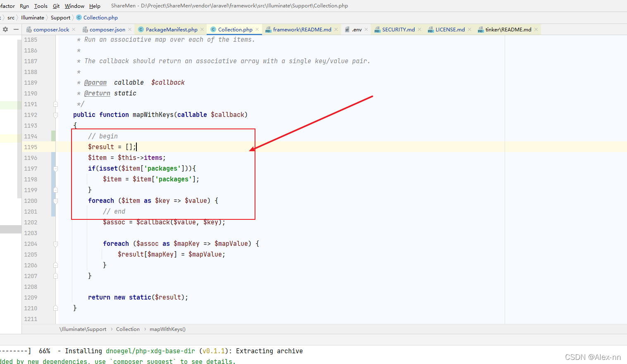
Task: Click line number 1195 in the gutter
Action: tap(31, 147)
